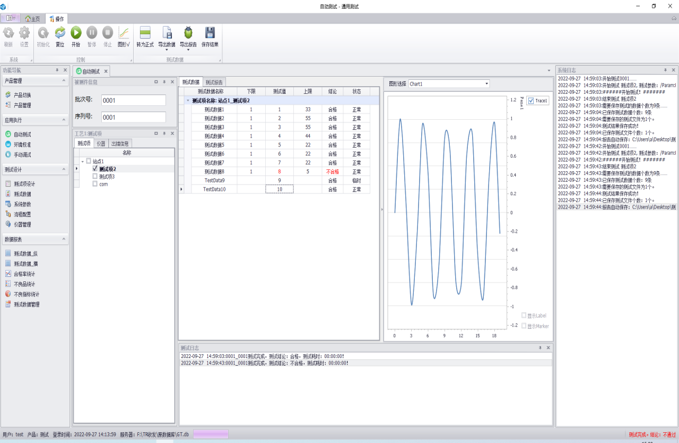679x443 pixels.
Task: Collapse the 站点1 tree node arrow
Action: 83,161
